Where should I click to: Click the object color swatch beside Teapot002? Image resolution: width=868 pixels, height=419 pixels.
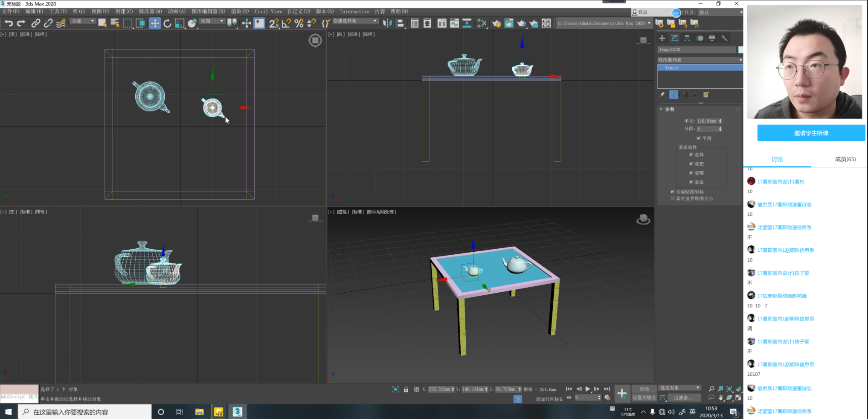coord(740,49)
